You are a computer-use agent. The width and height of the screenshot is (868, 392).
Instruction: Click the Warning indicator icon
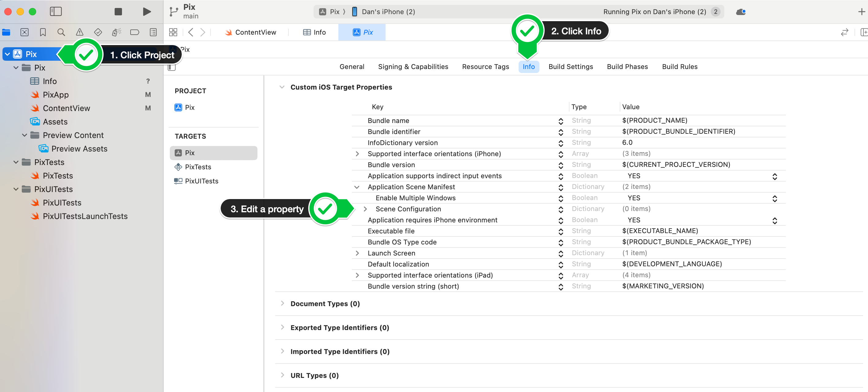tap(80, 32)
